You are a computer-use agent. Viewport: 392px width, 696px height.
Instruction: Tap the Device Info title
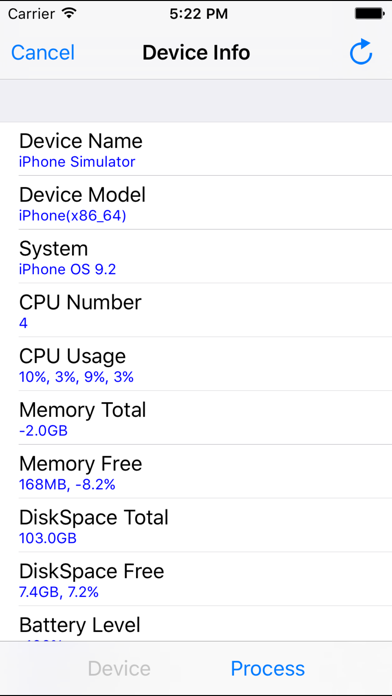click(x=196, y=53)
